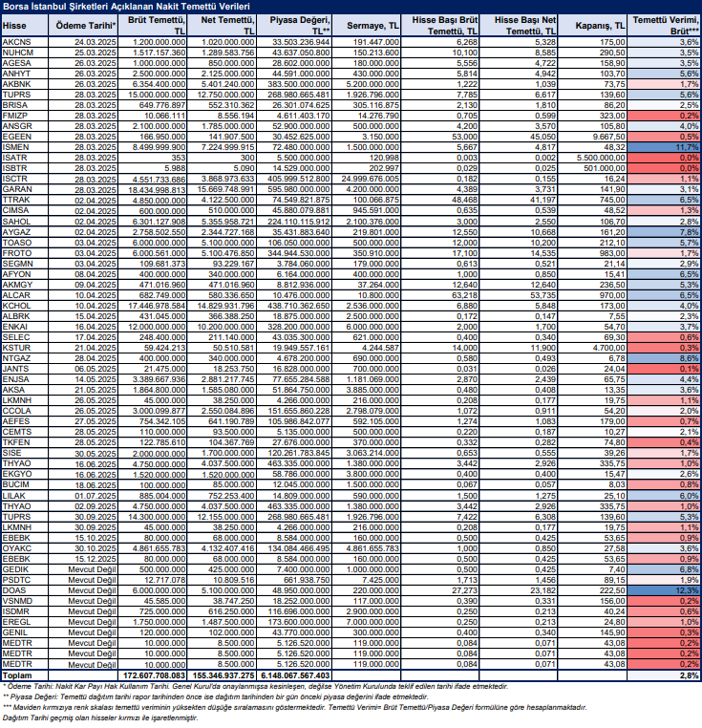This screenshot has height=728, width=702.
Task: Select the OYAKC ticker cell
Action: [25, 548]
